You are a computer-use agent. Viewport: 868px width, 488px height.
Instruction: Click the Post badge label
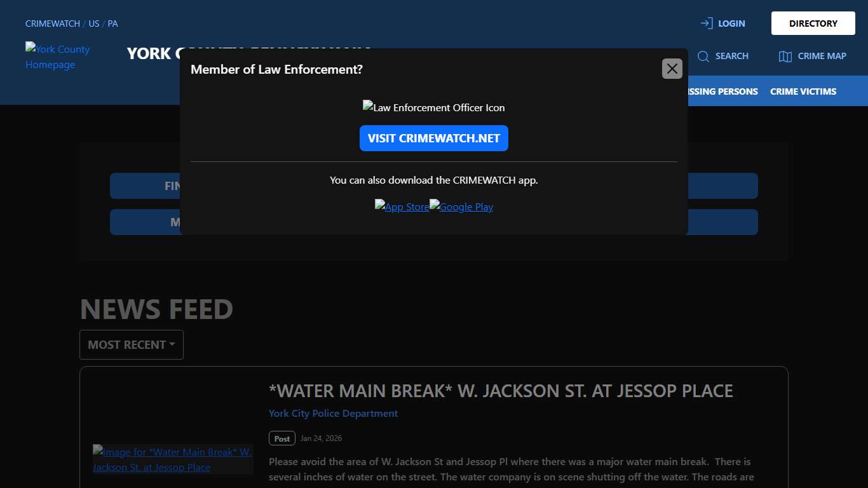click(x=282, y=438)
